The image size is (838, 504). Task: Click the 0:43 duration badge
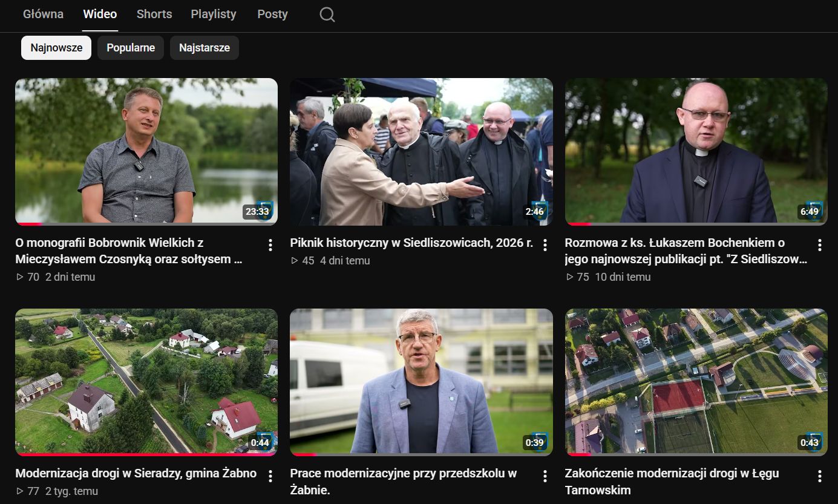pyautogui.click(x=809, y=442)
